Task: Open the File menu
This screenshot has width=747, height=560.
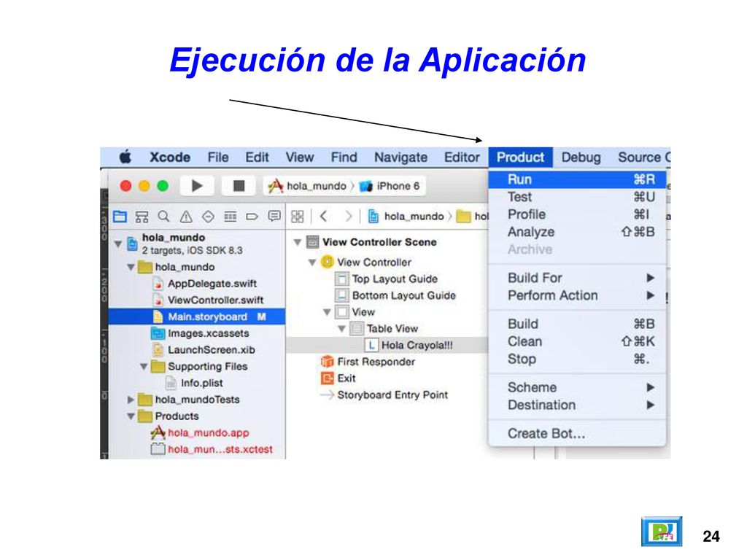Action: pos(218,157)
